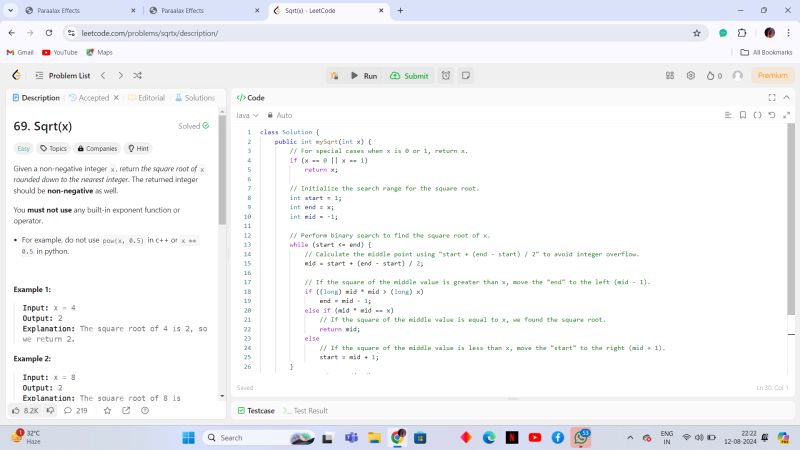The image size is (800, 450).
Task: Go to the previous problem arrow
Action: [103, 76]
